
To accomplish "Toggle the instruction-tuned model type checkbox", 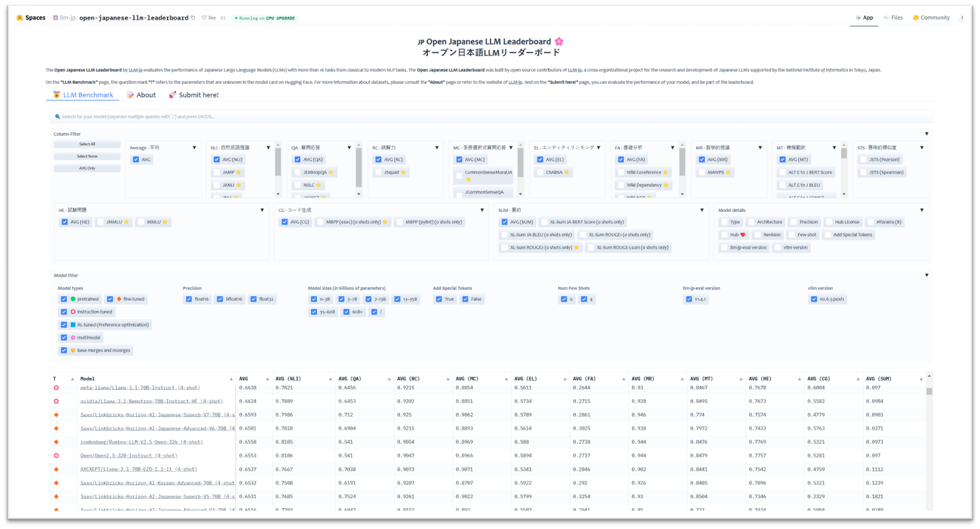I will [x=64, y=312].
